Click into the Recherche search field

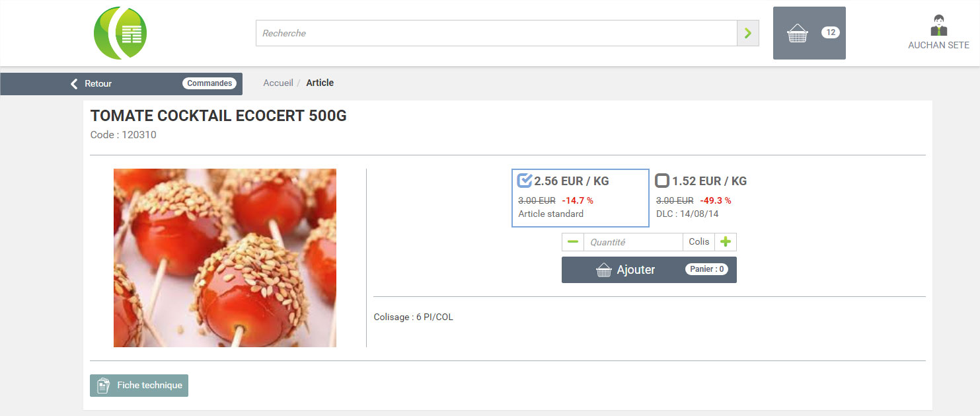tap(496, 33)
